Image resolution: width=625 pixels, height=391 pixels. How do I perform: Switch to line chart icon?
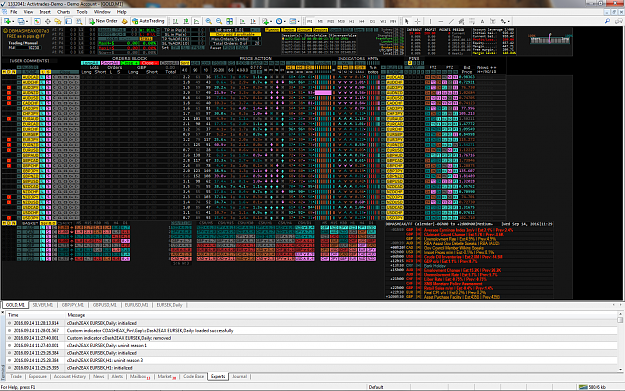tap(197, 21)
